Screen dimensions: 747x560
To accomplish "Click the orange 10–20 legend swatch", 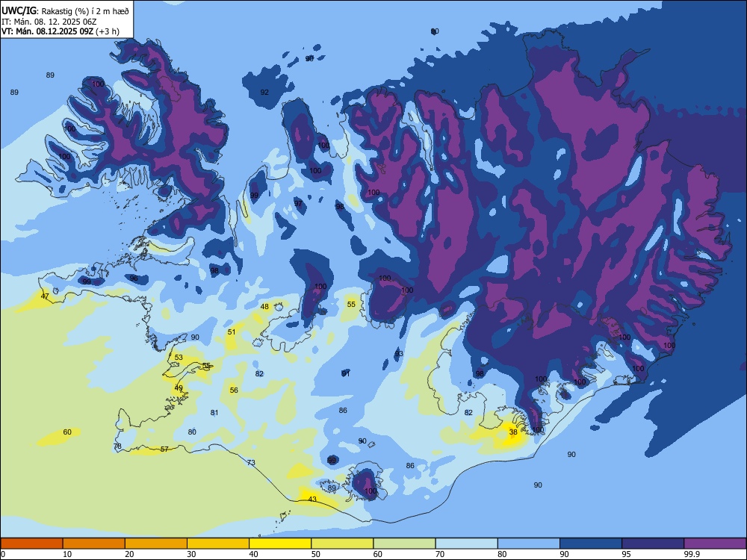I will click(94, 544).
